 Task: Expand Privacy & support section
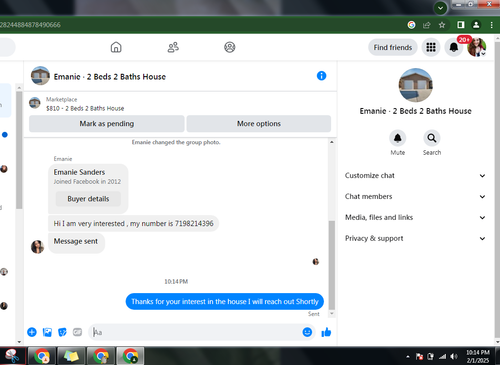point(415,239)
